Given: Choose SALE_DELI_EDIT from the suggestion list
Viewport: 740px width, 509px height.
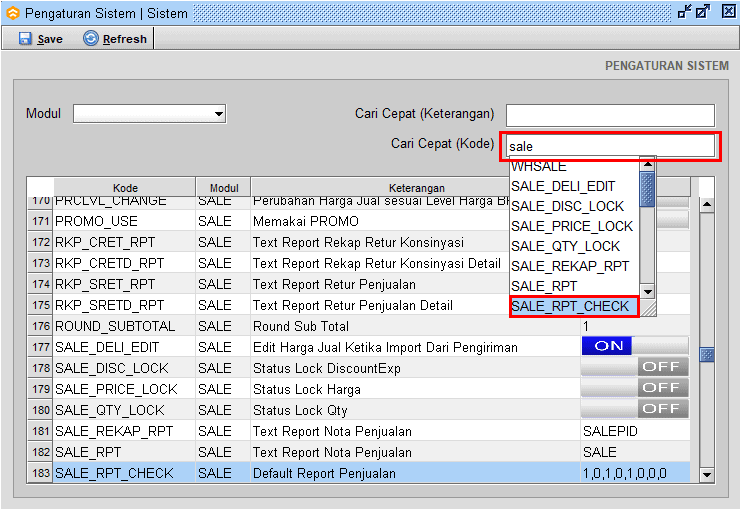Looking at the screenshot, I should point(574,186).
